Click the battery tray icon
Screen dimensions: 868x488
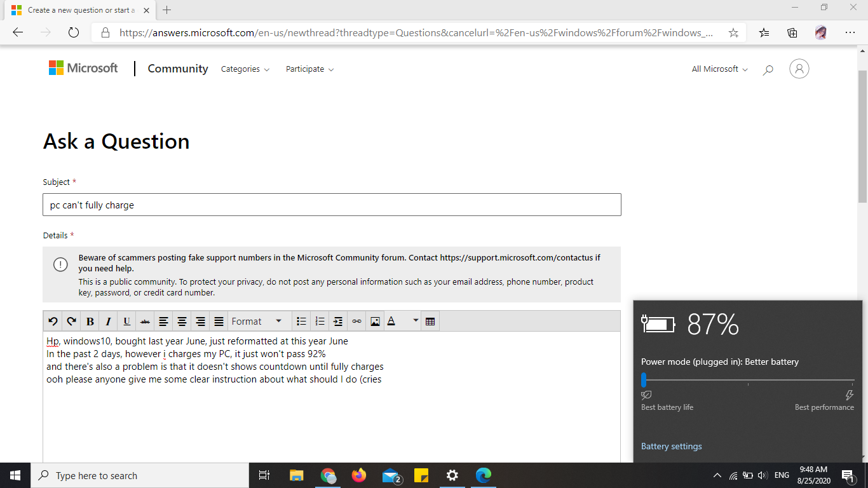coord(748,475)
